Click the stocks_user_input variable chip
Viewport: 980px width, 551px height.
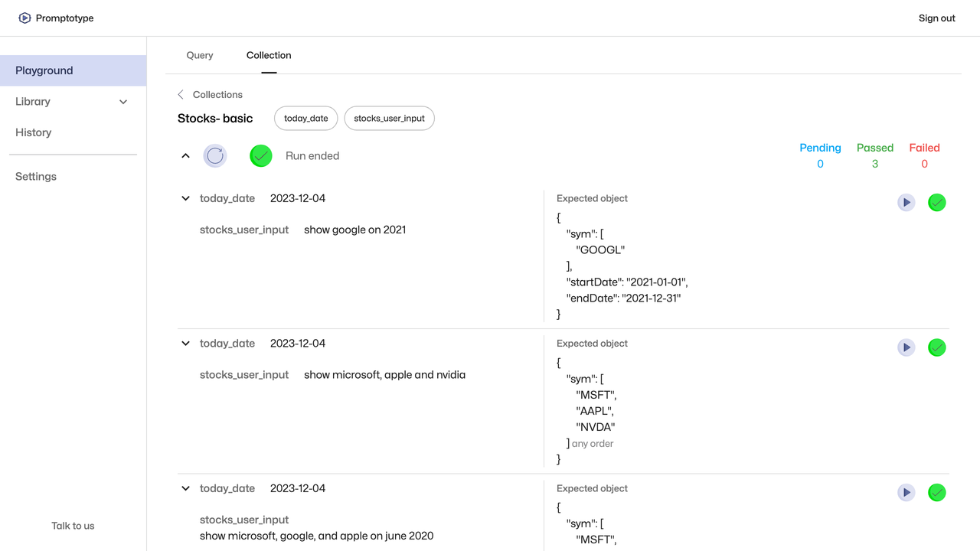[x=389, y=119]
